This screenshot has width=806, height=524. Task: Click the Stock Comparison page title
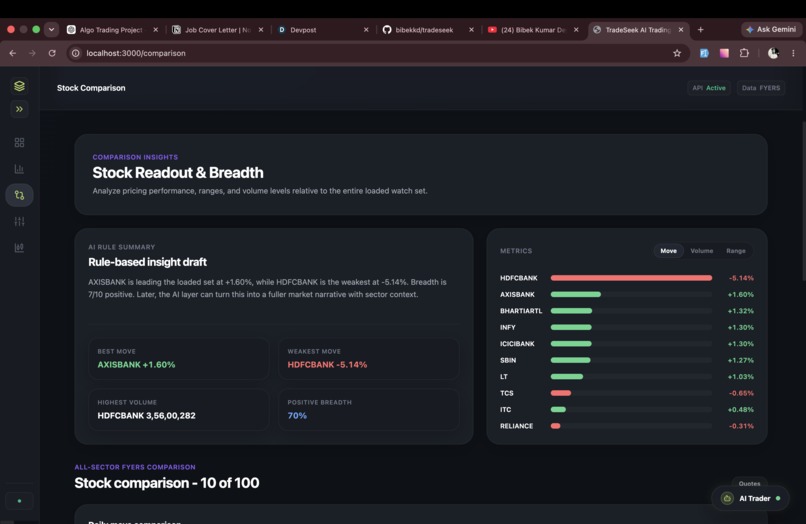click(x=91, y=88)
